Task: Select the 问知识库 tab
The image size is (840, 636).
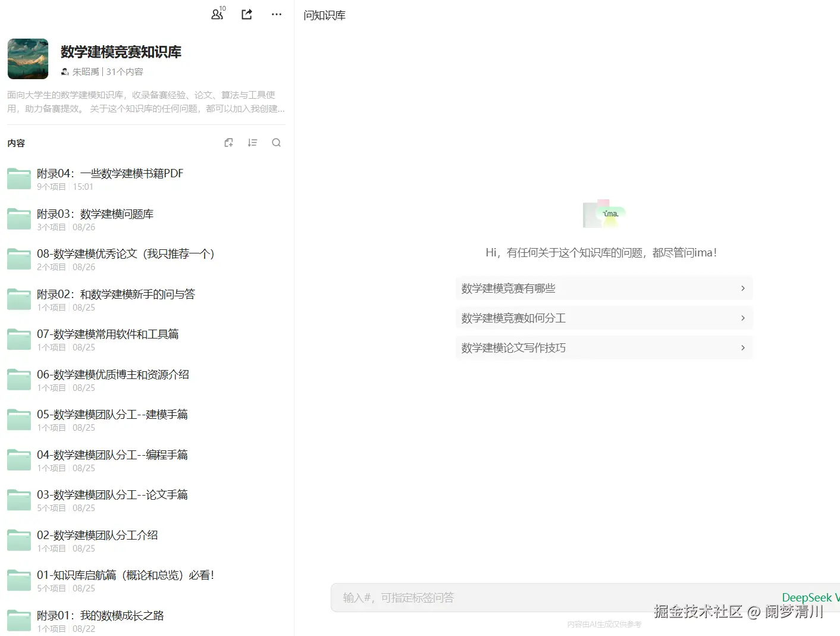Action: 324,15
